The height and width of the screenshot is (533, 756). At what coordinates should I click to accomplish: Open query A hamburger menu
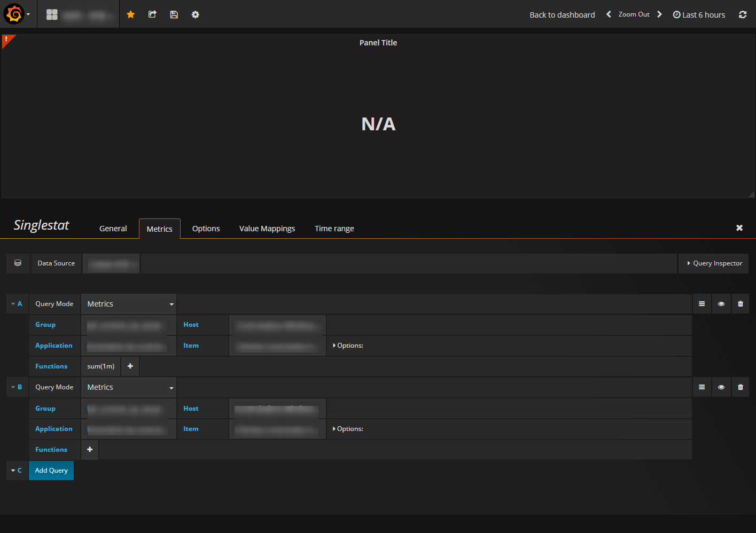[x=702, y=304]
